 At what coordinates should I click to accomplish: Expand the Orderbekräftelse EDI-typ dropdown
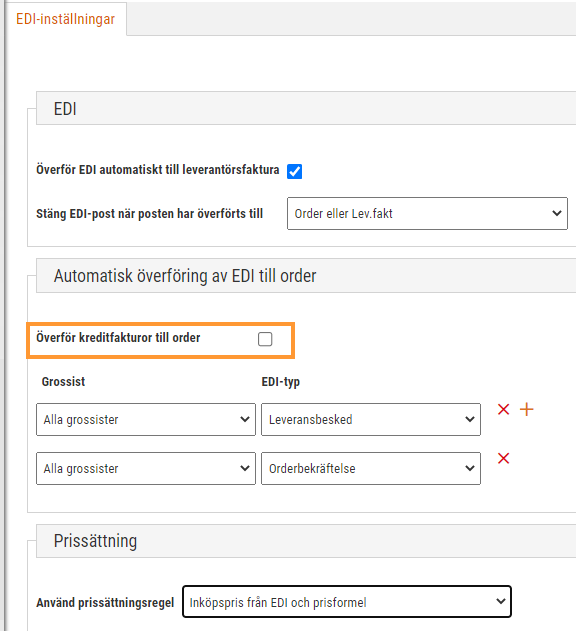tap(371, 468)
